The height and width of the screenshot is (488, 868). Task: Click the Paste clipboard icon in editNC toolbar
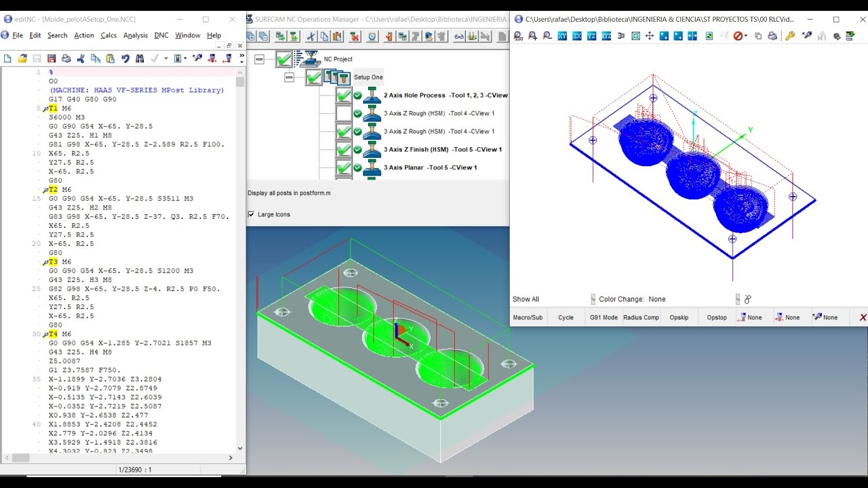coord(111,59)
